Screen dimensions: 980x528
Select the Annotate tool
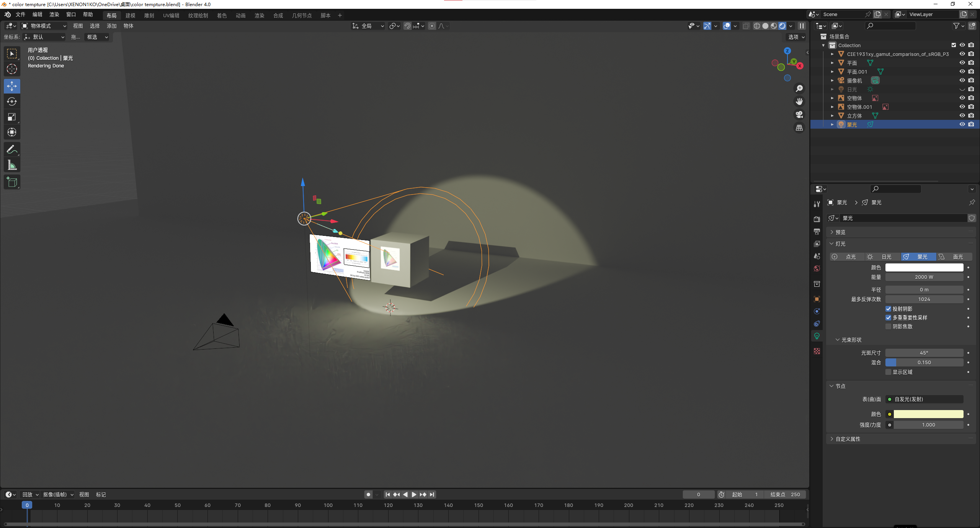click(12, 149)
